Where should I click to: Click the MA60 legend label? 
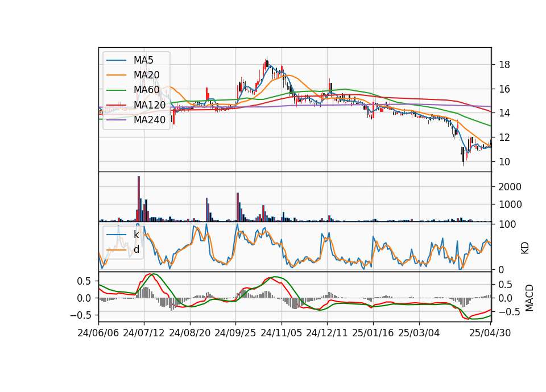(x=146, y=90)
